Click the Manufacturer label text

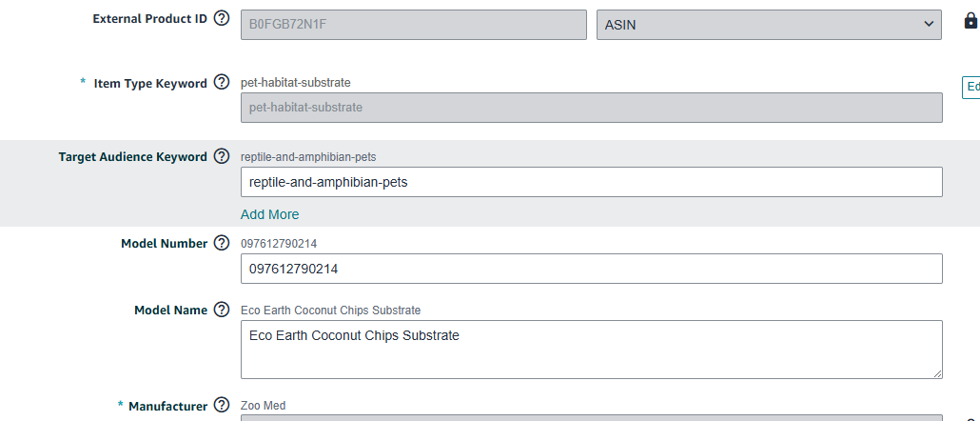(167, 406)
